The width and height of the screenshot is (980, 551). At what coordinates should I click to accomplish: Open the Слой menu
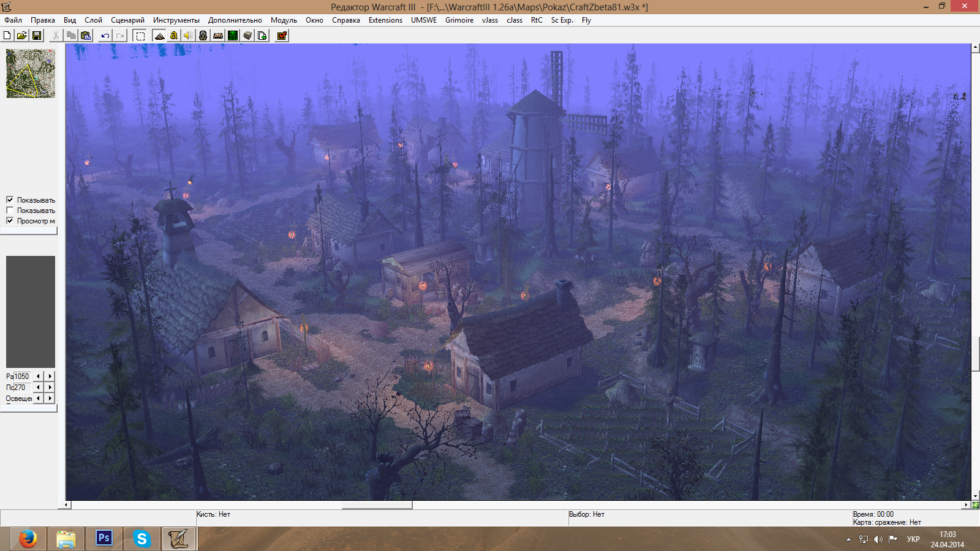coord(93,20)
